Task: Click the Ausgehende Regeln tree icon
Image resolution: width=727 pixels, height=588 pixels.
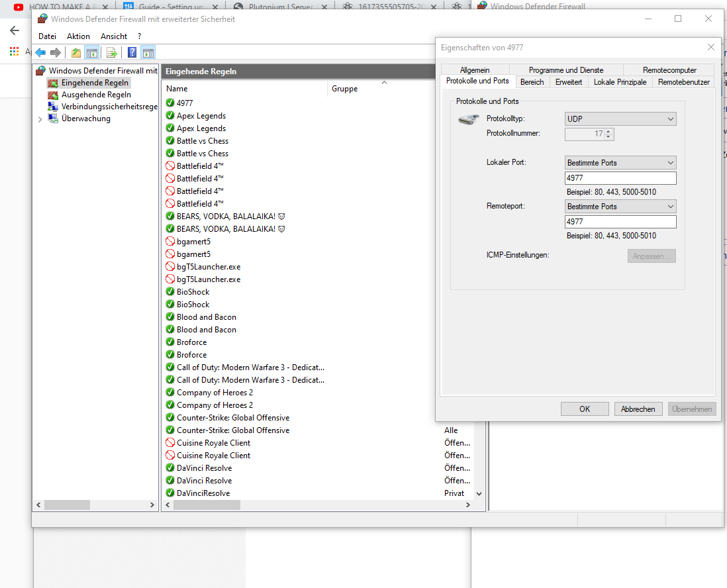Action: [54, 95]
